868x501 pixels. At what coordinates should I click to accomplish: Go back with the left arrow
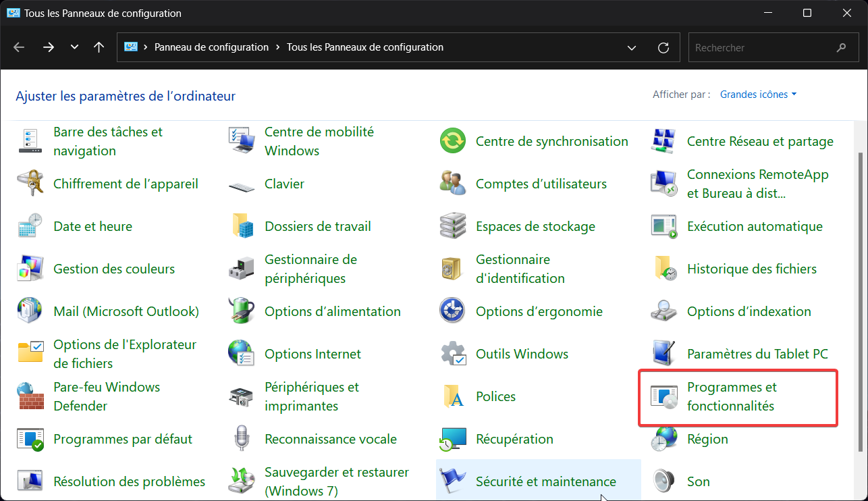[19, 48]
